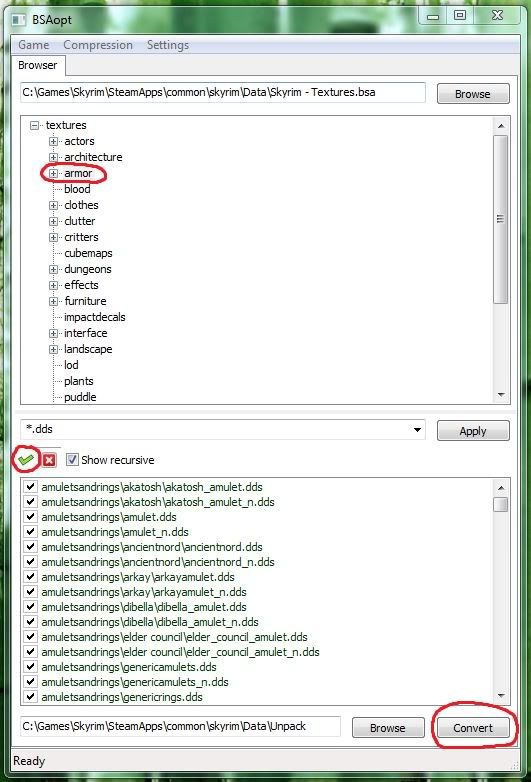
Task: Open the Compression menu
Action: pyautogui.click(x=98, y=45)
